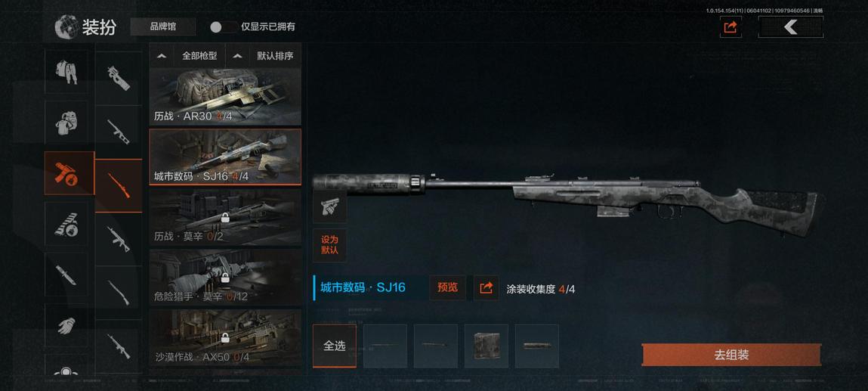Image resolution: width=868 pixels, height=391 pixels.
Task: Select the backpack appearance category icon
Action: tap(66, 123)
